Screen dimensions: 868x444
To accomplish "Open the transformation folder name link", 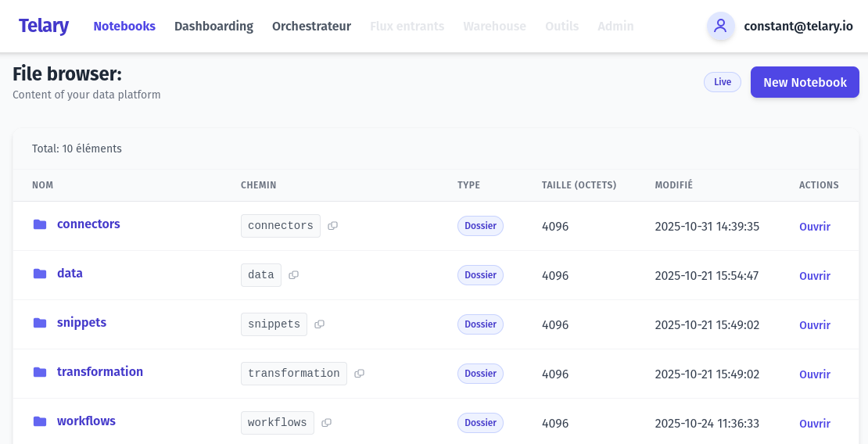I will click(100, 371).
